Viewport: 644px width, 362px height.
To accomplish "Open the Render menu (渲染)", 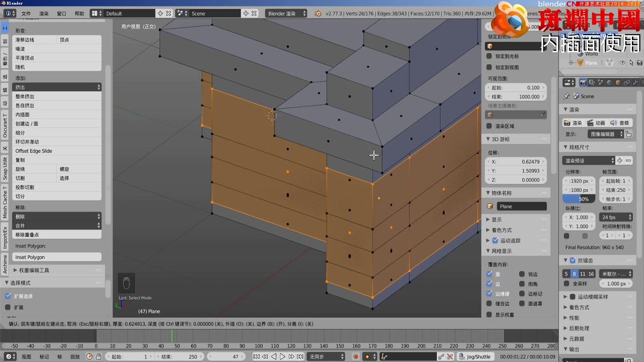I will click(x=44, y=14).
